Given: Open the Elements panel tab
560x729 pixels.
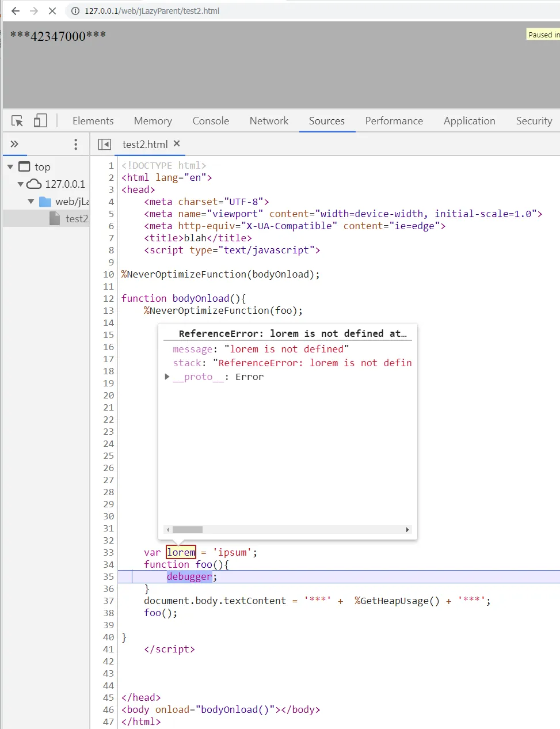Looking at the screenshot, I should pos(93,121).
